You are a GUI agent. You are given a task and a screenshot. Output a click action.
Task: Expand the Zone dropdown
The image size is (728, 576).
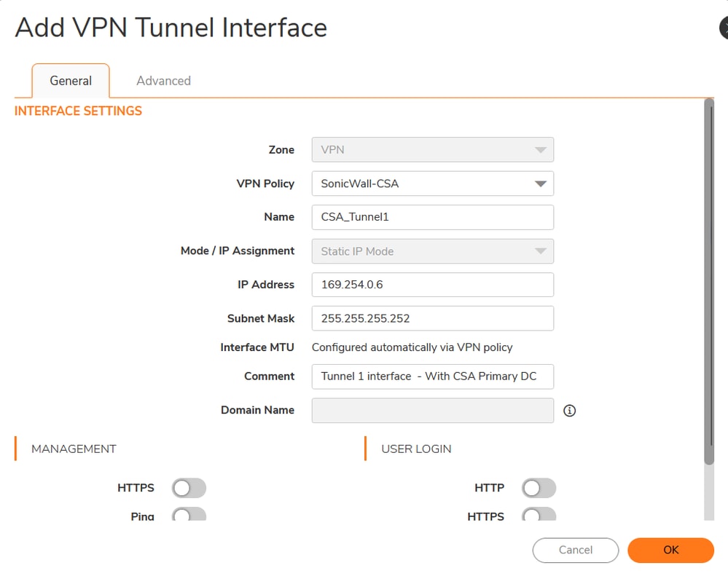pos(432,150)
